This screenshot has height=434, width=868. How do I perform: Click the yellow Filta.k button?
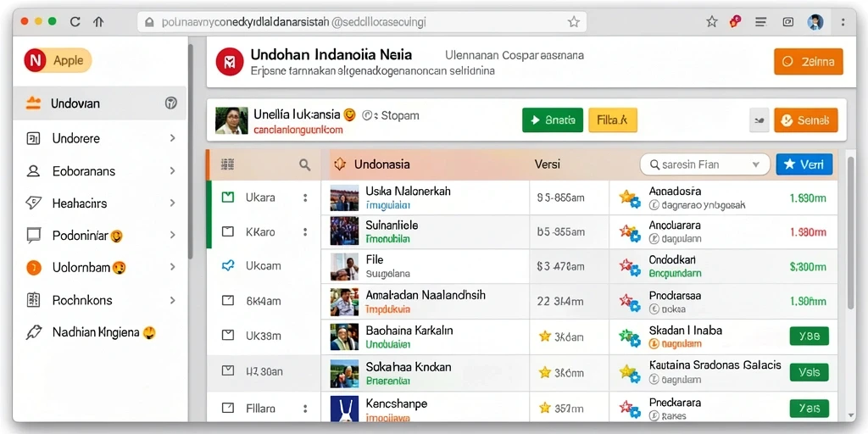613,120
